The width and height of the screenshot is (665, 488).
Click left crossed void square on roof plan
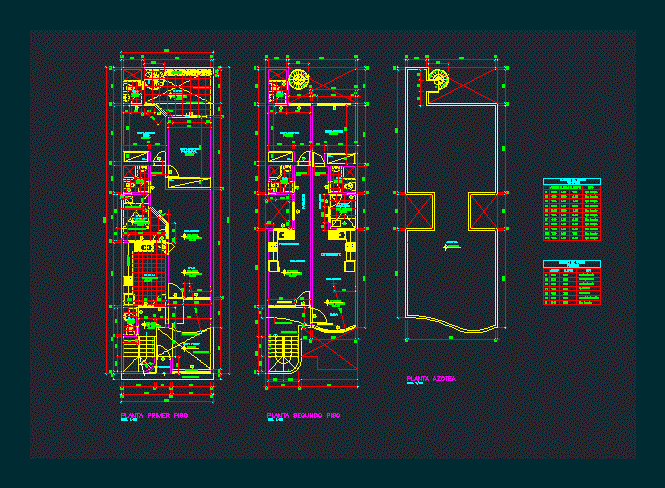pyautogui.click(x=417, y=211)
